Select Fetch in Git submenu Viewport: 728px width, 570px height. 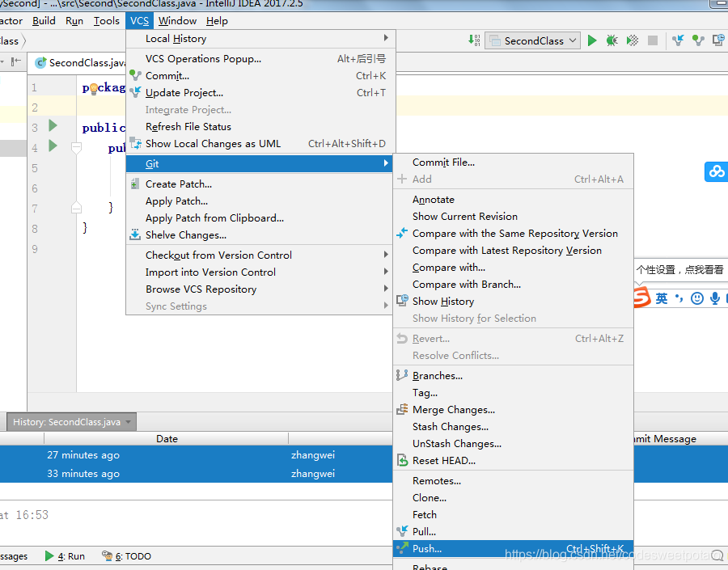point(513,515)
